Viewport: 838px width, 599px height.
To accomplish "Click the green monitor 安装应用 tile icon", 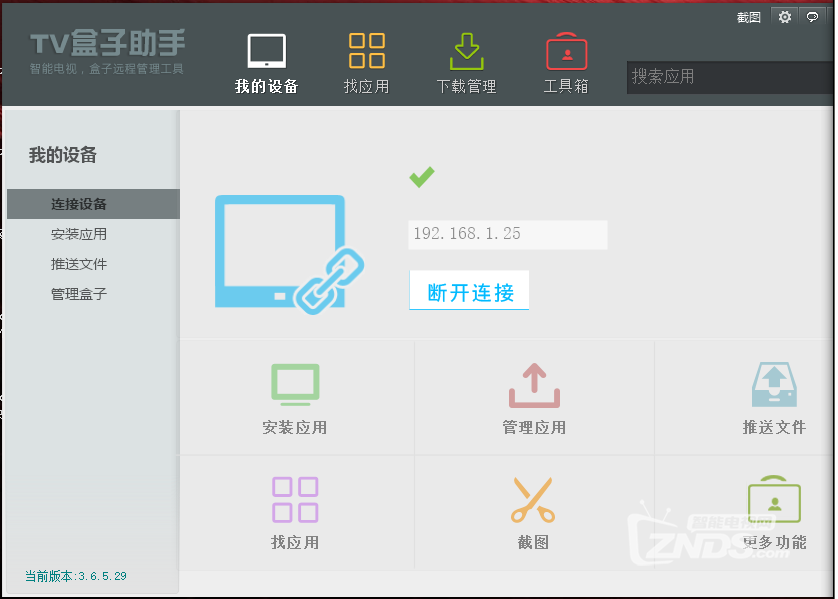I will click(x=295, y=384).
